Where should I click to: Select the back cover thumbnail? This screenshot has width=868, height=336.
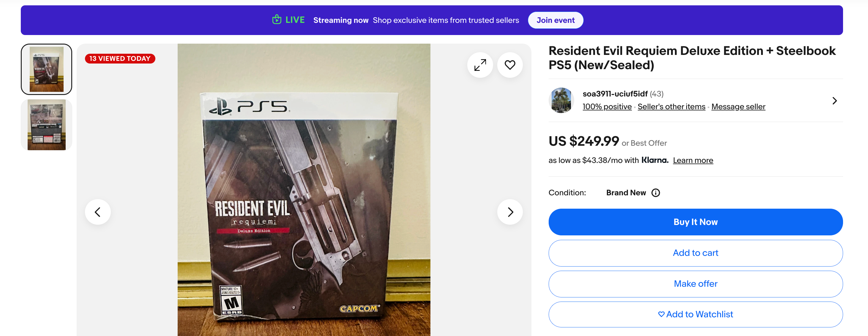tap(47, 125)
